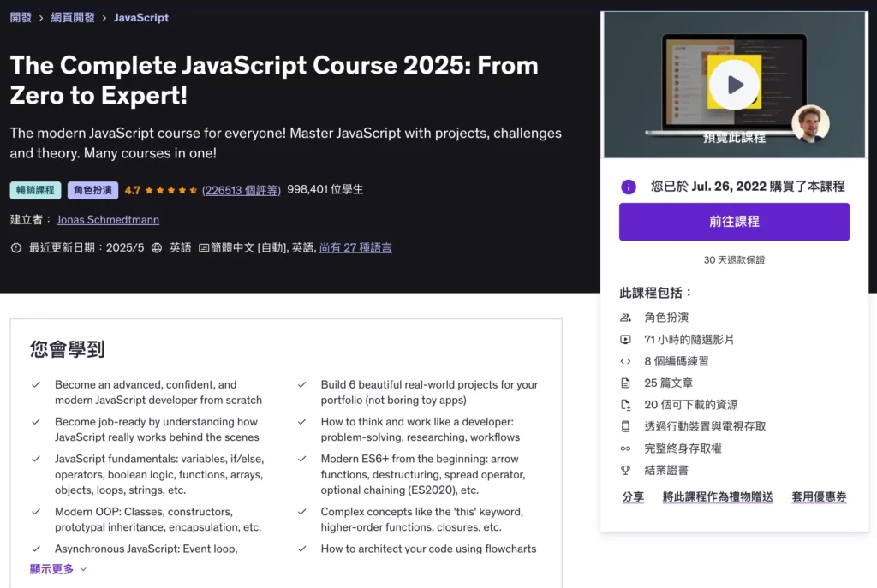Image resolution: width=877 pixels, height=588 pixels.
Task: Click the purple info icon beside purchase date
Action: point(629,187)
